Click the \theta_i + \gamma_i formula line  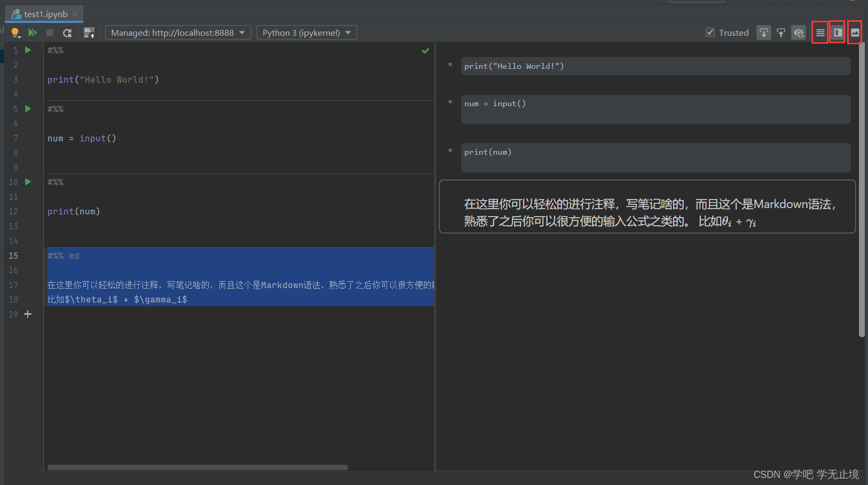117,299
